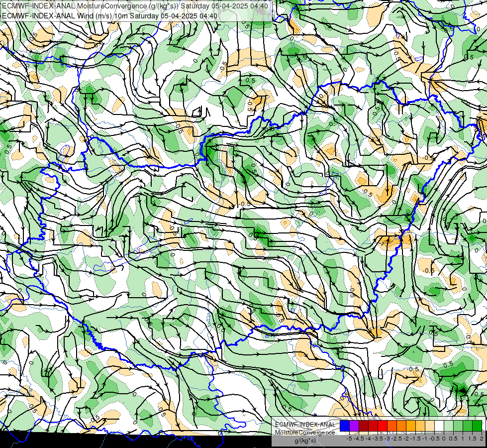This screenshot has width=487, height=448.
Task: Click the bright red swatch from -3.5 to -3
Action: (x=383, y=426)
